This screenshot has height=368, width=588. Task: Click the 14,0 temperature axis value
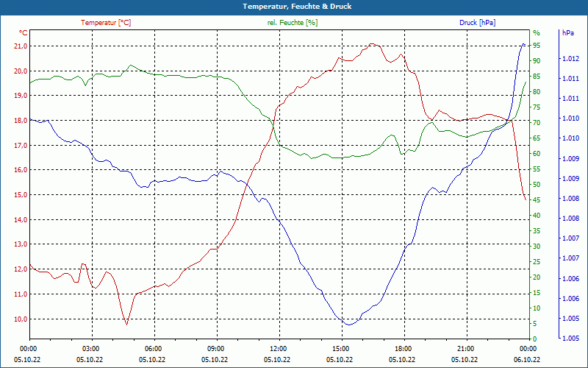[21, 219]
